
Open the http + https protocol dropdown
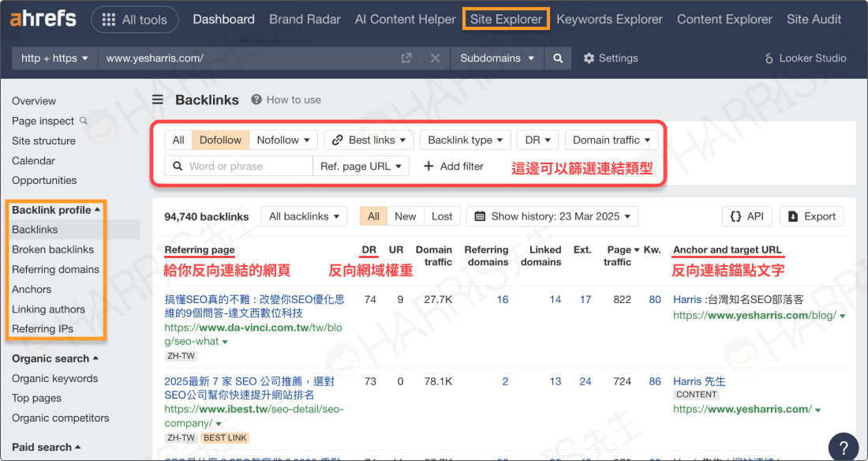pyautogui.click(x=54, y=58)
